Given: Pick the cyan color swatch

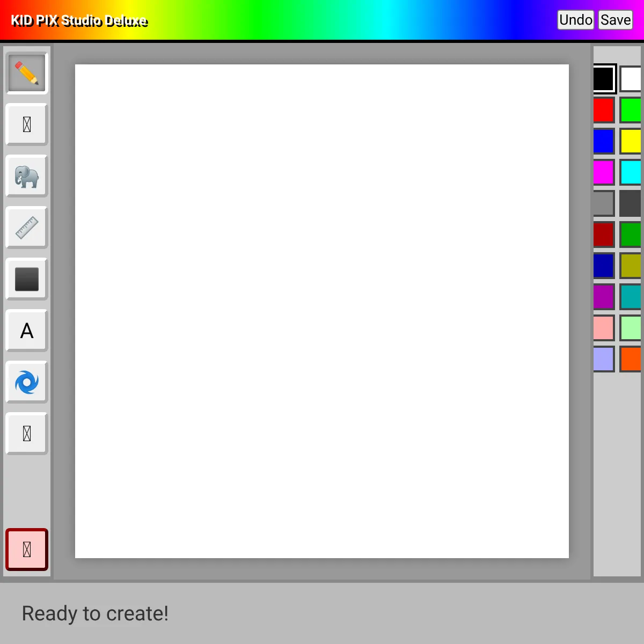Looking at the screenshot, I should 631,172.
